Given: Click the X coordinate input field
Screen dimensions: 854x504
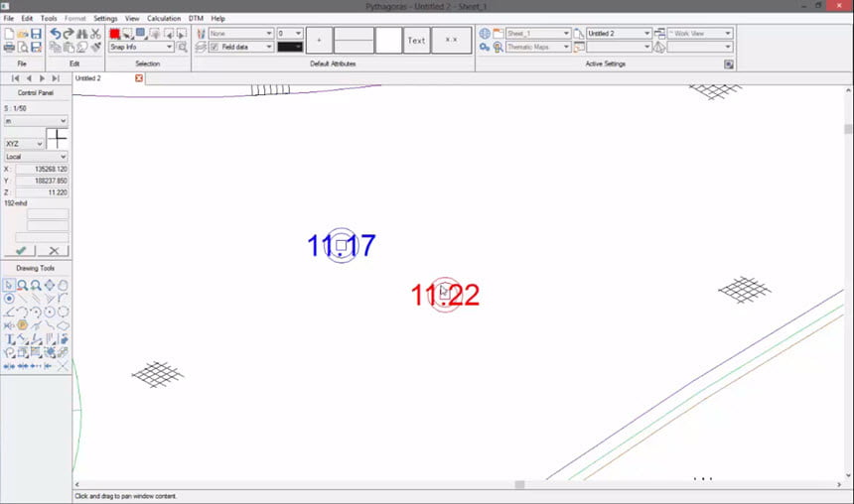Looking at the screenshot, I should (x=42, y=170).
